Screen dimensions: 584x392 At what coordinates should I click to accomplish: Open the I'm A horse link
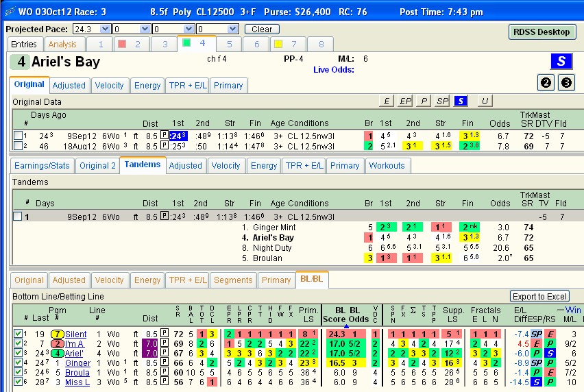click(75, 344)
